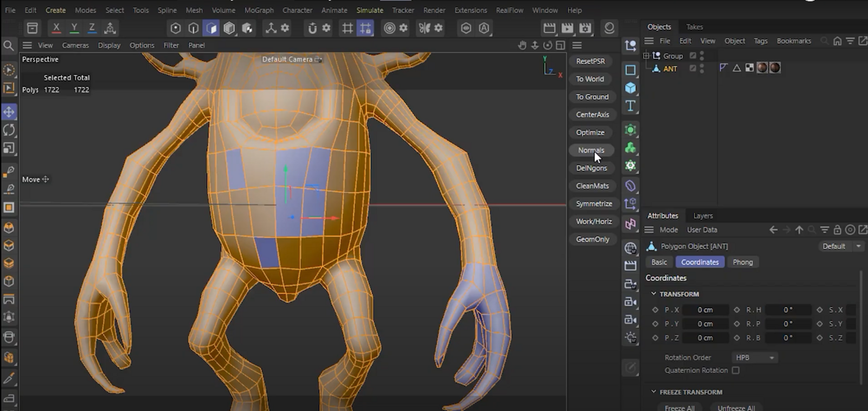Viewport: 868px width, 411px height.
Task: Add a Text spline object
Action: (x=631, y=106)
